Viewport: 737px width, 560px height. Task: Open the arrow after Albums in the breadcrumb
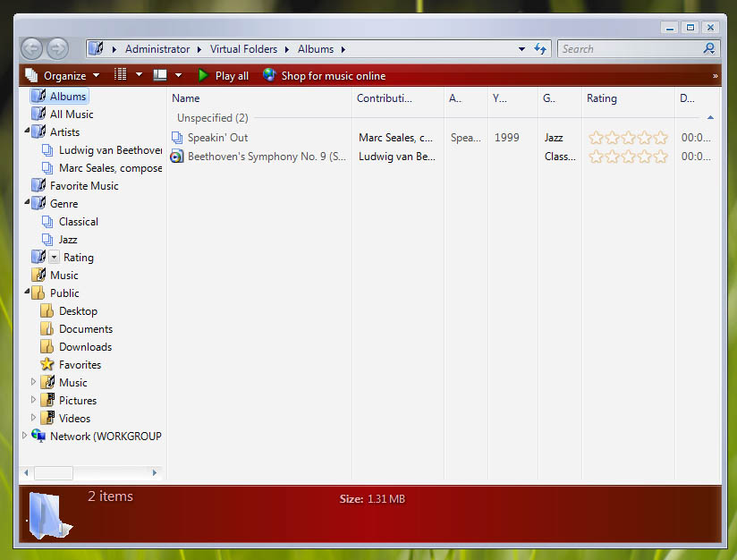pyautogui.click(x=343, y=49)
